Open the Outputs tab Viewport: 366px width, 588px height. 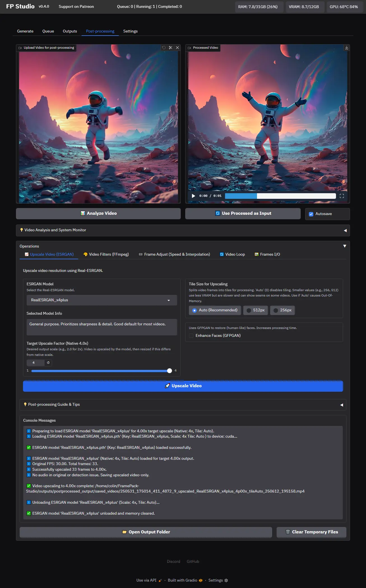point(70,31)
